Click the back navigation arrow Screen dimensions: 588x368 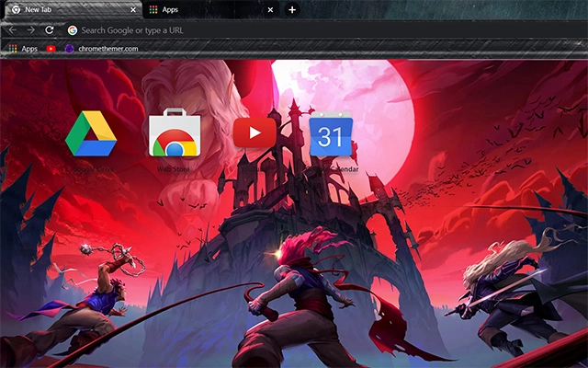click(12, 30)
